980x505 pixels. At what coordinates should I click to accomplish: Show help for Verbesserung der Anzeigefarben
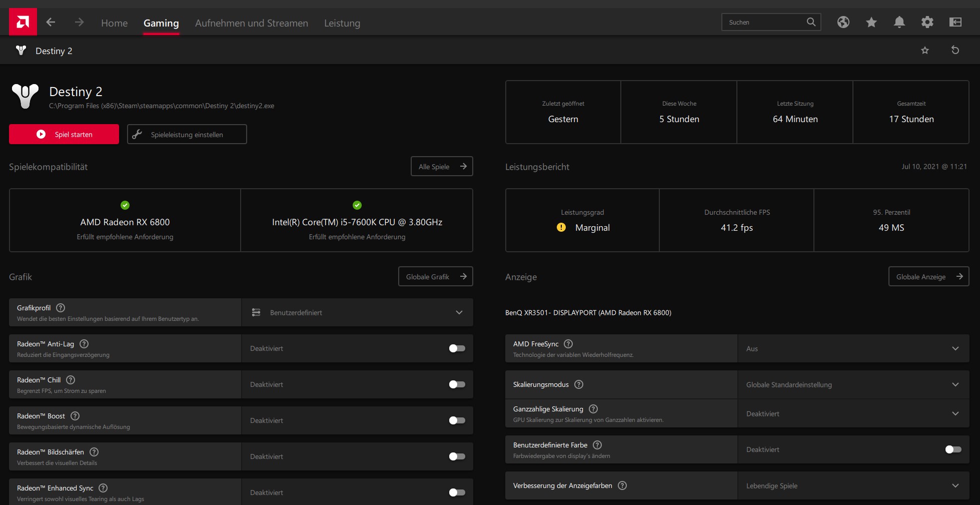pyautogui.click(x=622, y=485)
